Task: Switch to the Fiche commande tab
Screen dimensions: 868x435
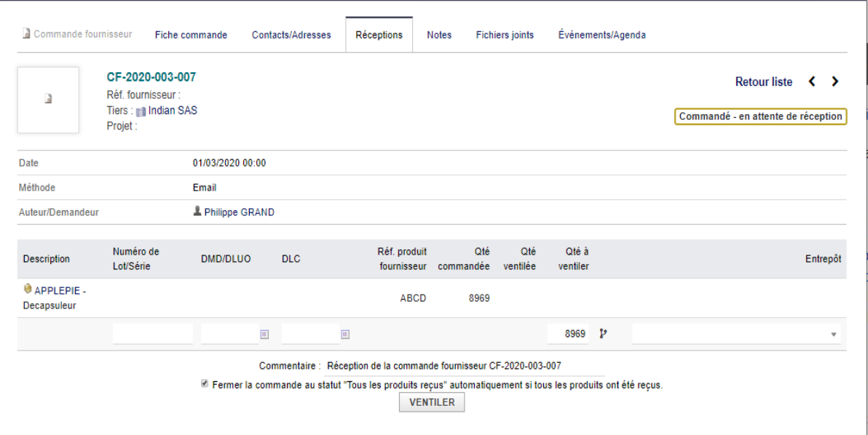Action: 191,35
